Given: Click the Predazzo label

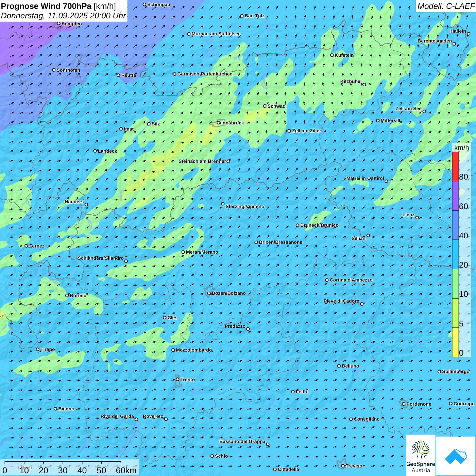Looking at the screenshot, I should pyautogui.click(x=235, y=326).
